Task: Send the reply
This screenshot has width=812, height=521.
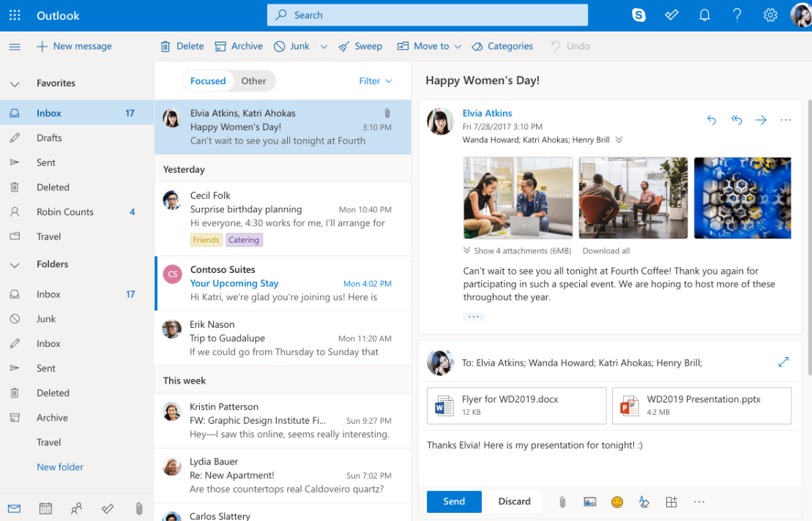Action: pos(454,501)
